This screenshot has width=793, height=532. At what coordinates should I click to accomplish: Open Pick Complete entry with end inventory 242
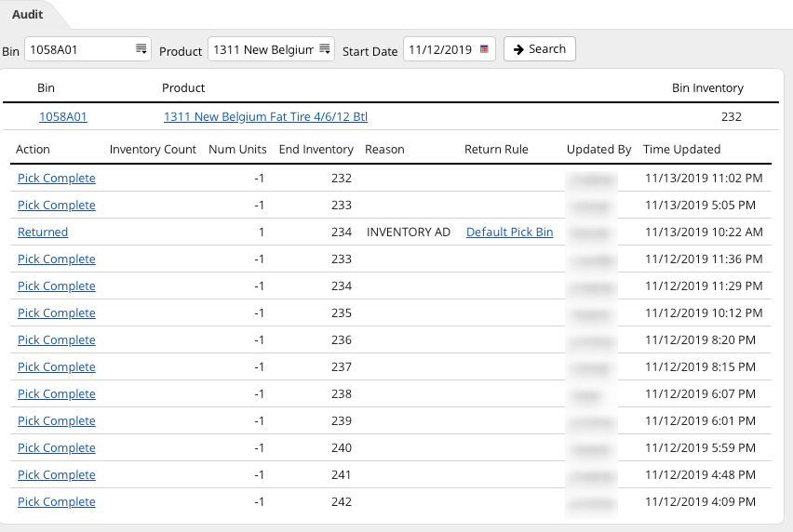click(x=57, y=502)
